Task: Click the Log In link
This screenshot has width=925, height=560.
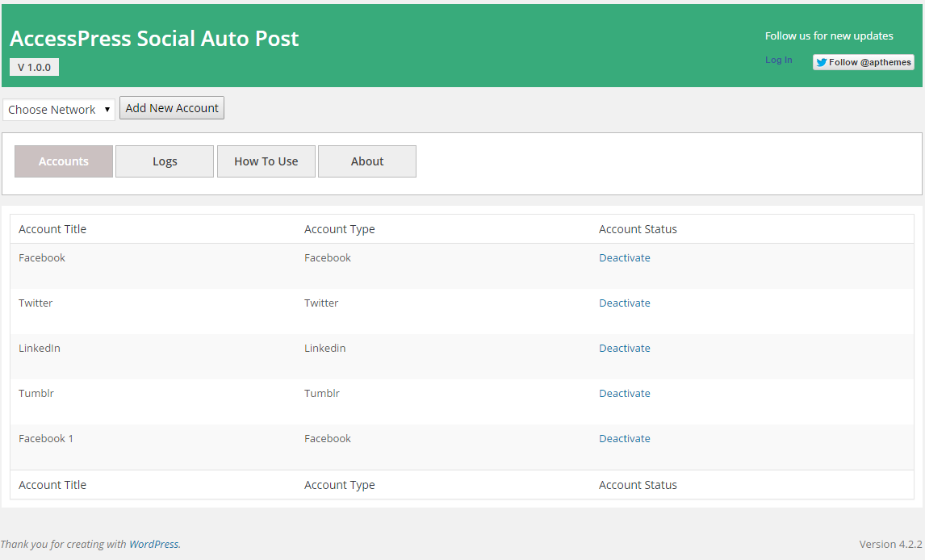Action: pyautogui.click(x=778, y=61)
